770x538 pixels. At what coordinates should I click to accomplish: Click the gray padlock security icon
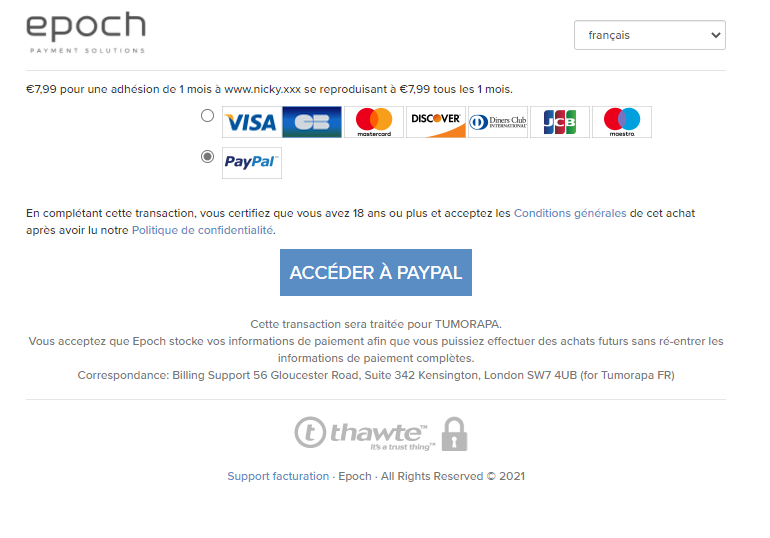[454, 434]
